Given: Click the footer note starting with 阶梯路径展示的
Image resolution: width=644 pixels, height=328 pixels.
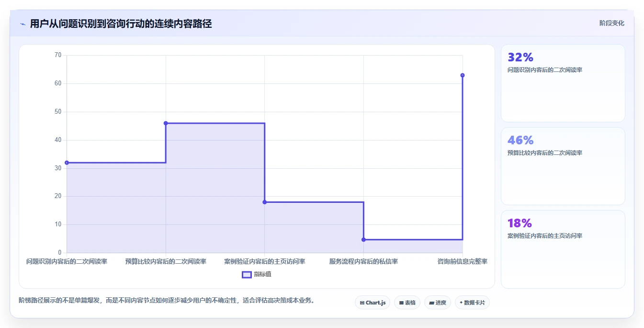Looking at the screenshot, I should (167, 301).
